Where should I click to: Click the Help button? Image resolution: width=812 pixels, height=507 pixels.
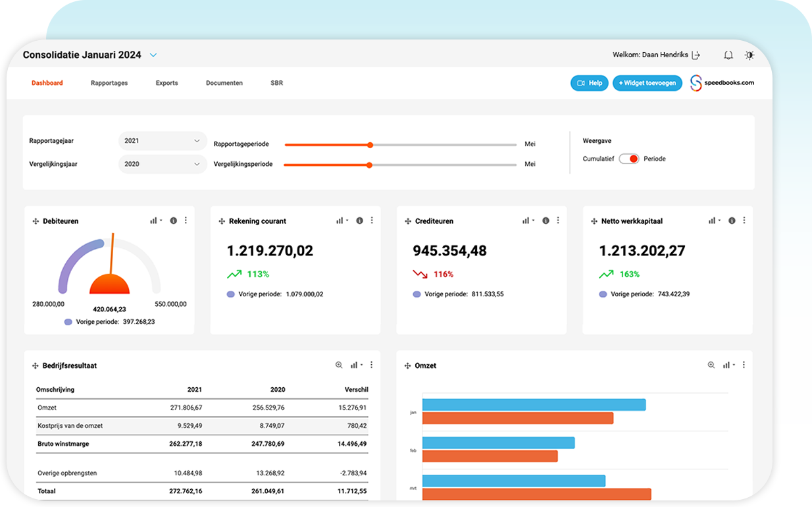589,83
